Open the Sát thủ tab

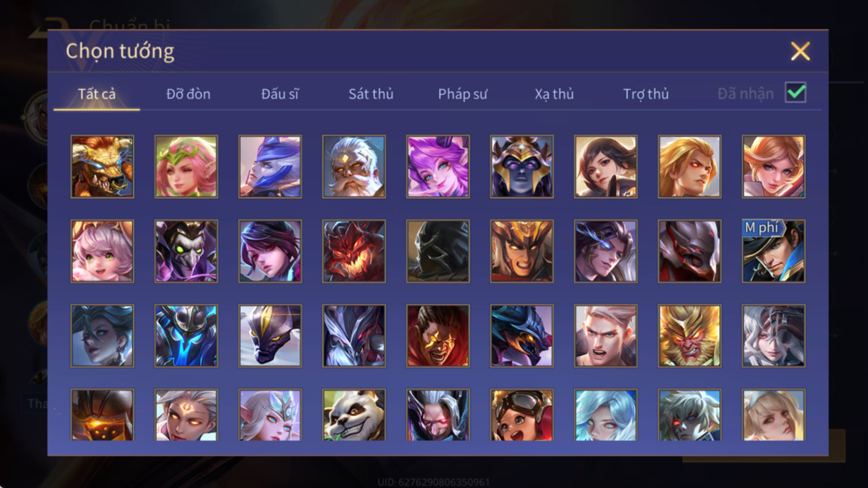pyautogui.click(x=371, y=94)
